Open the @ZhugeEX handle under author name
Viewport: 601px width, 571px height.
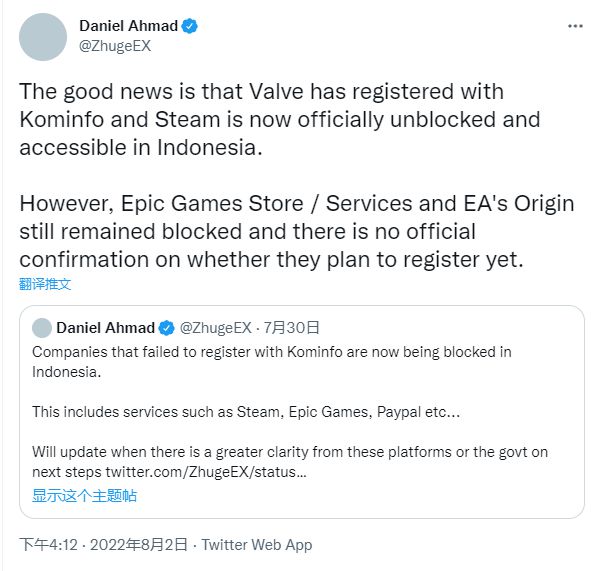coord(115,46)
